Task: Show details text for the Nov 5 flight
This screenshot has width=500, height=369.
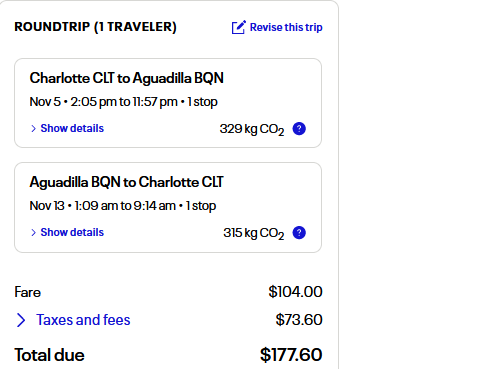Action: point(72,128)
